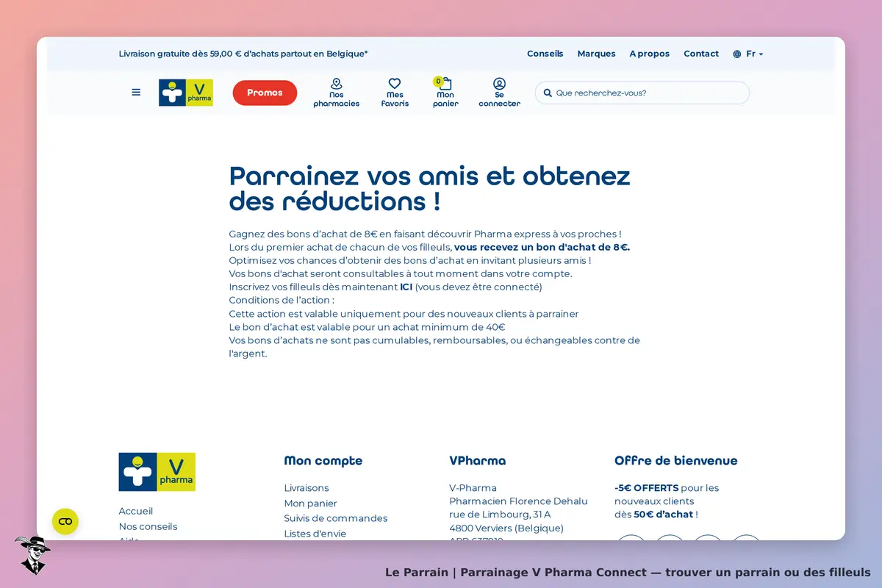This screenshot has height=588, width=882.
Task: Click '4800 Verviers (Belgique)' text
Action: click(506, 528)
